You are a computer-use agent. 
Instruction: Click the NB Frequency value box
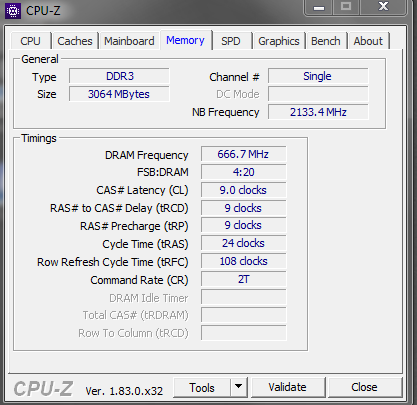coord(318,112)
